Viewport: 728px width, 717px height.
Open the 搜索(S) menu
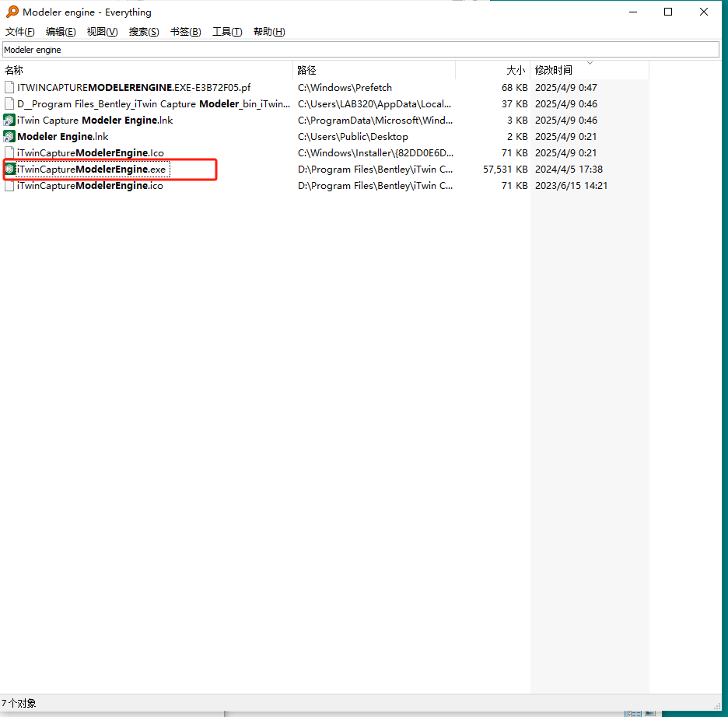click(x=144, y=32)
